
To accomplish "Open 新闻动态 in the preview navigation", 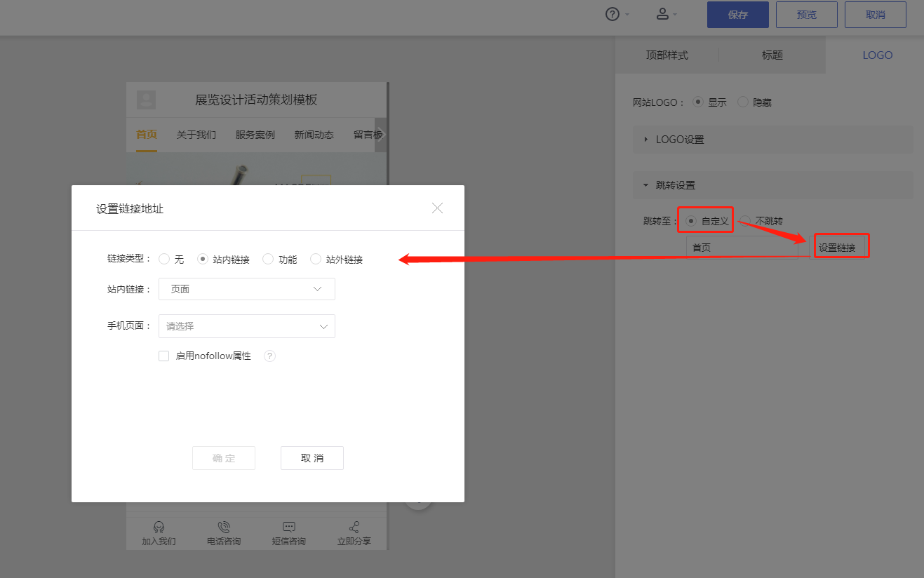I will pos(314,135).
